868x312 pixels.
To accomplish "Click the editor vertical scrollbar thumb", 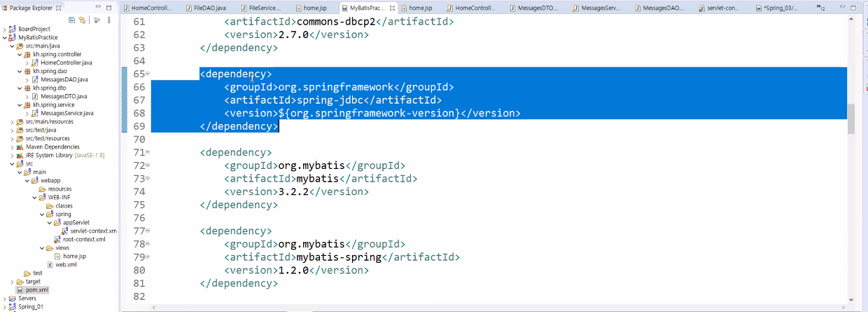I will point(851,118).
